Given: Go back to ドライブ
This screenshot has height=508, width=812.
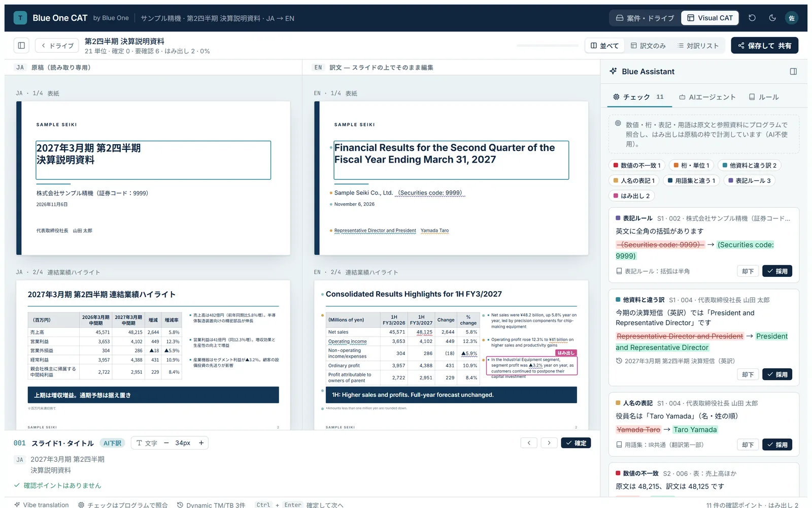Looking at the screenshot, I should [57, 45].
